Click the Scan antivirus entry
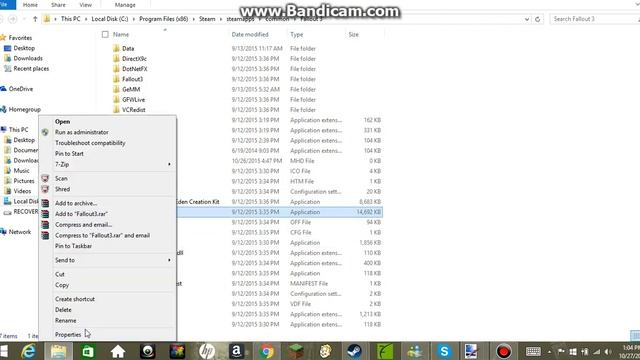Image resolution: width=640 pixels, height=360 pixels. 61,178
